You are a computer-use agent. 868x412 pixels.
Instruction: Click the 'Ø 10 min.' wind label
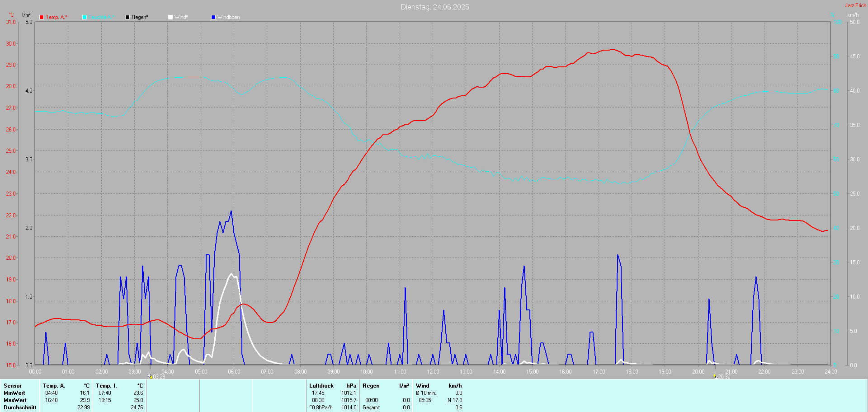(426, 393)
